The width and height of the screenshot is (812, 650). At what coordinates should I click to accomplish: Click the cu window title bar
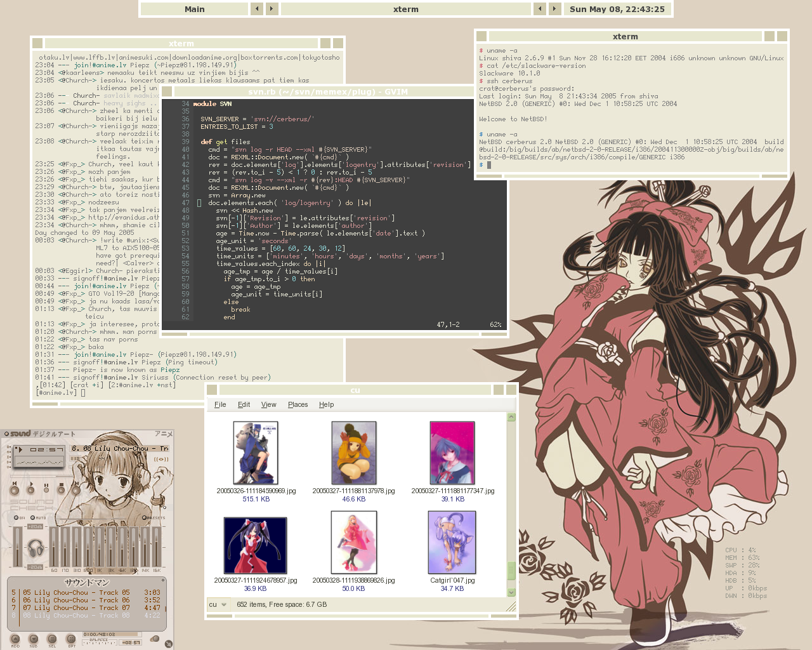355,390
